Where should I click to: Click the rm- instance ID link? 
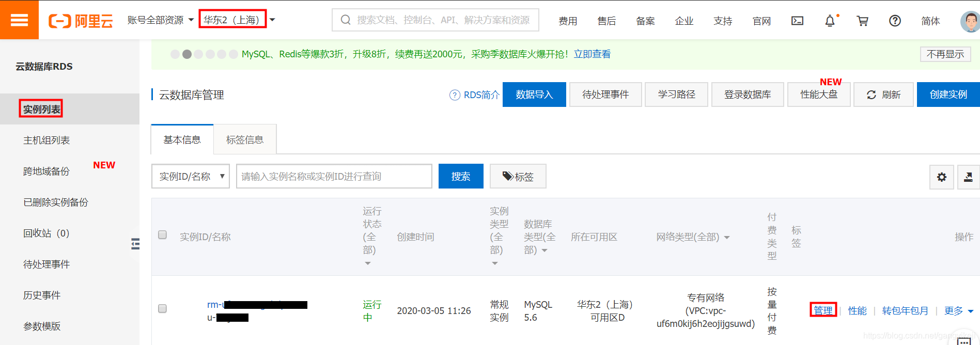coord(257,305)
